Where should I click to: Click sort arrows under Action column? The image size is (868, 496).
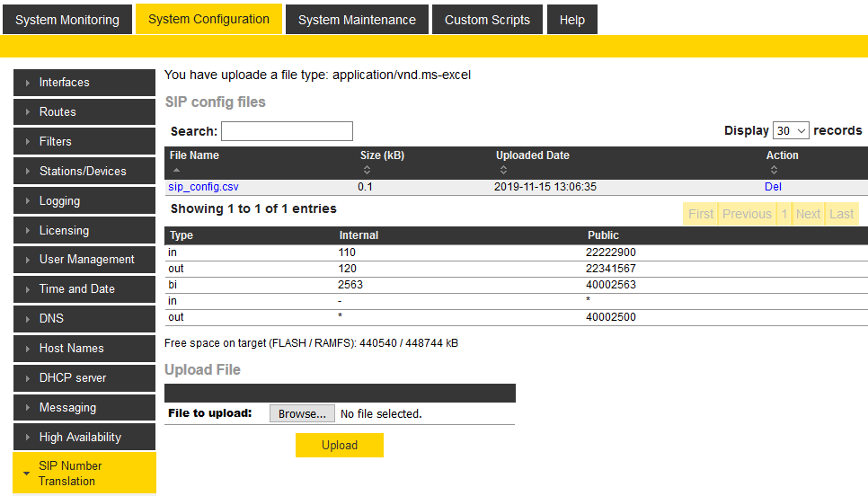click(x=773, y=170)
